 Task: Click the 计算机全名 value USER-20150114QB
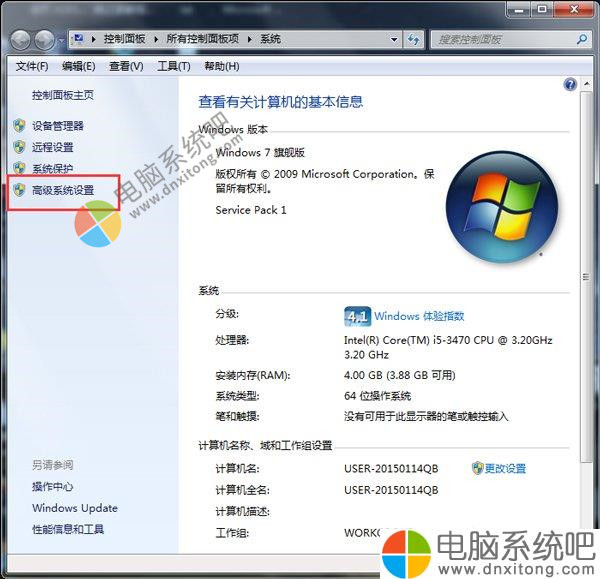point(391,490)
